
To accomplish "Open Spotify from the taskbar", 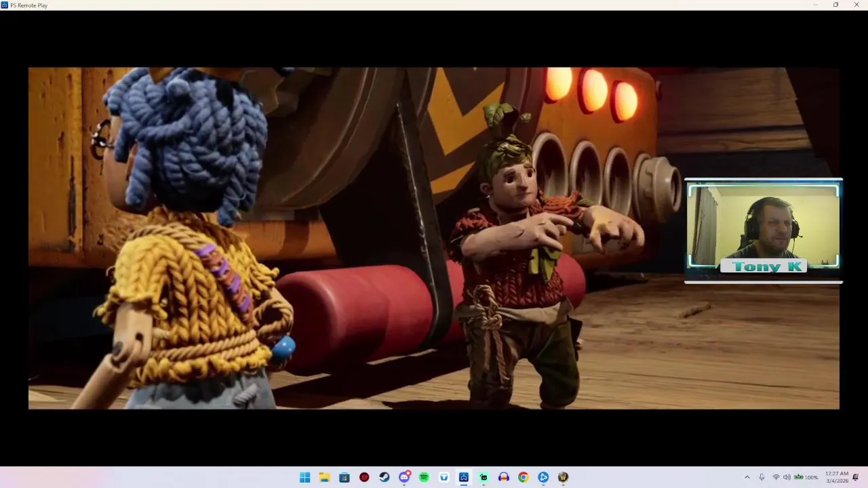I will tap(424, 477).
